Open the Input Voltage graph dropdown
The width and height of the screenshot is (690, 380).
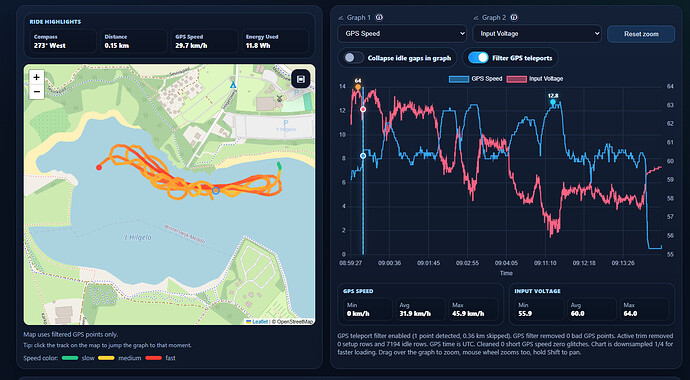[537, 33]
